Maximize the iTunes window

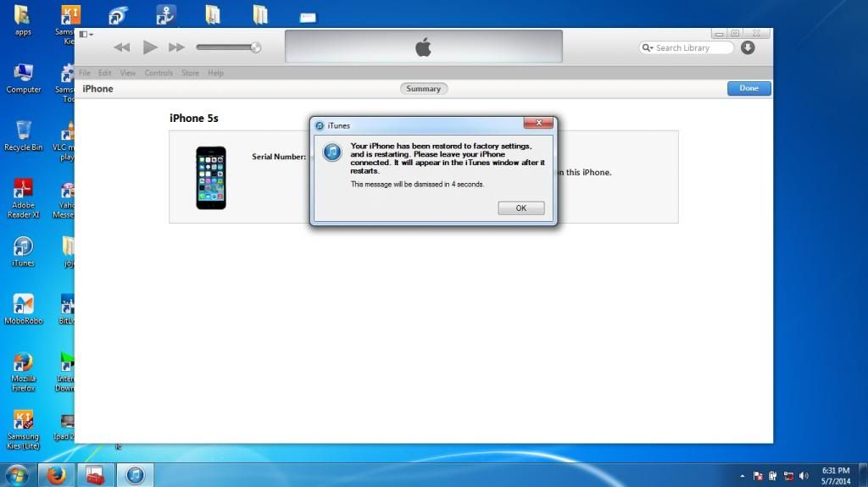735,34
